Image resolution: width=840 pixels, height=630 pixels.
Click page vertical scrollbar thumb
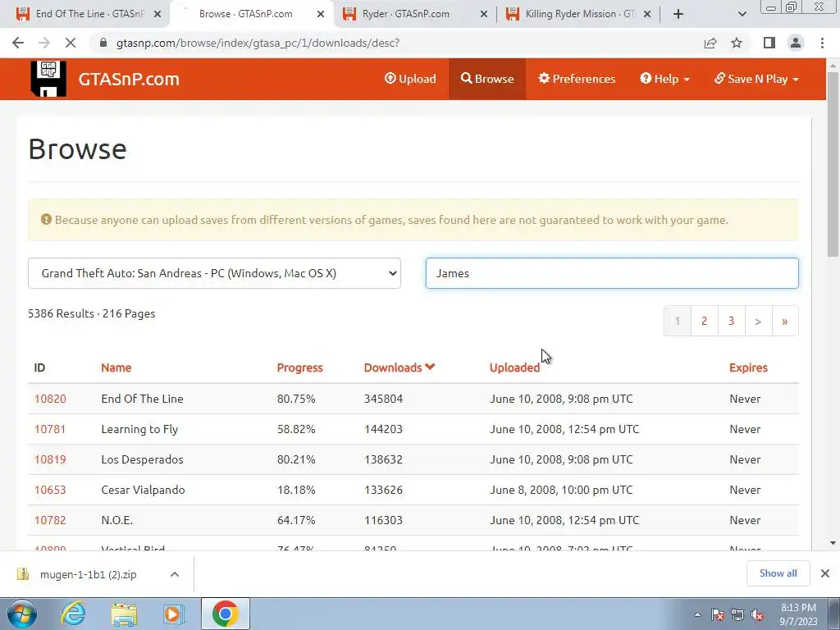pos(833,166)
